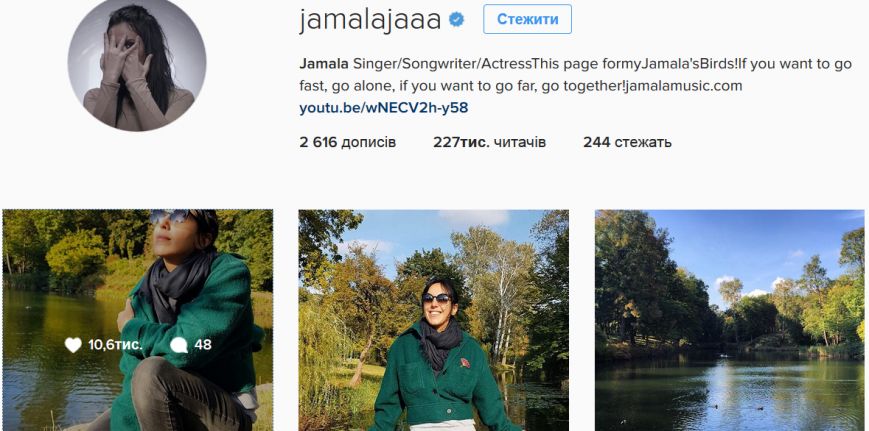Click the Стежити follow button
Viewport: 869px width, 431px height.
pyautogui.click(x=527, y=19)
